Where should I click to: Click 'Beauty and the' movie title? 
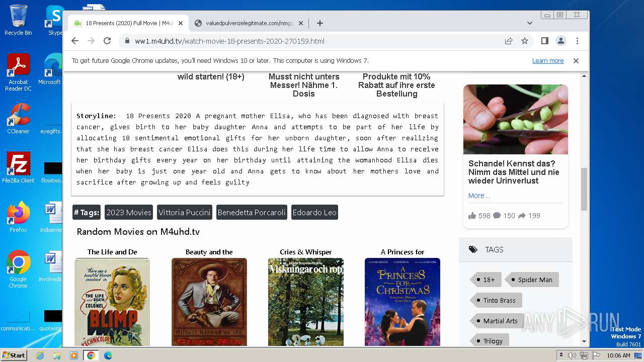(209, 252)
